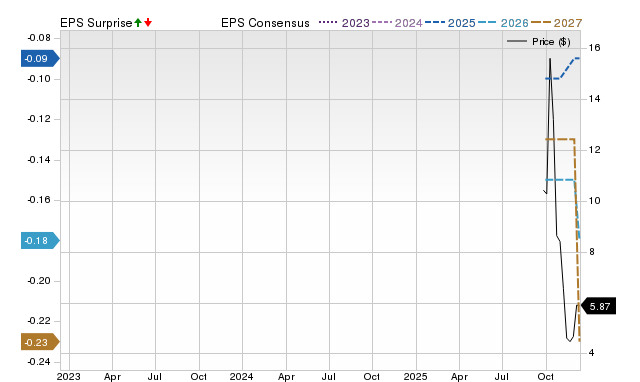This screenshot has height=382, width=640.
Task: Click the Price ($) legend entry
Action: pyautogui.click(x=538, y=42)
